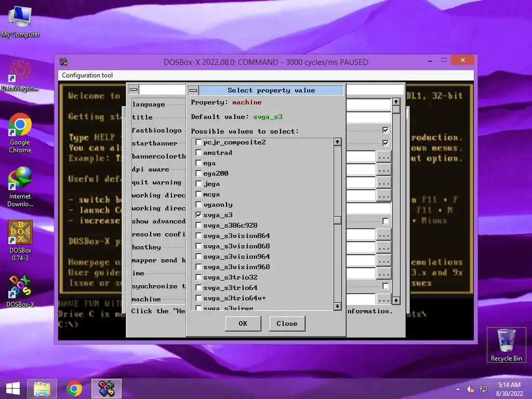
Task: Open value list for dpi aware
Action: click(384, 169)
